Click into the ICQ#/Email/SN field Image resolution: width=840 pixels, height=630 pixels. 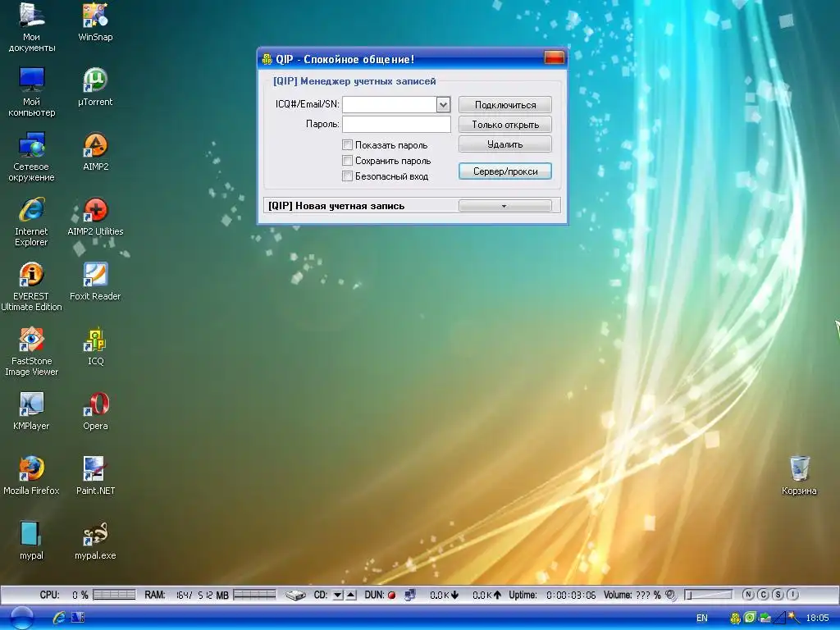click(x=390, y=104)
